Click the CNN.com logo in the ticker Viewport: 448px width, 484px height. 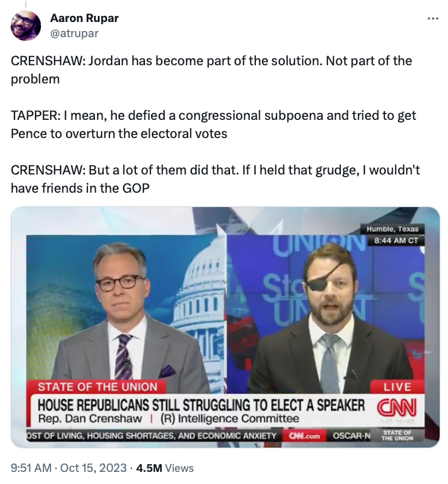(304, 436)
